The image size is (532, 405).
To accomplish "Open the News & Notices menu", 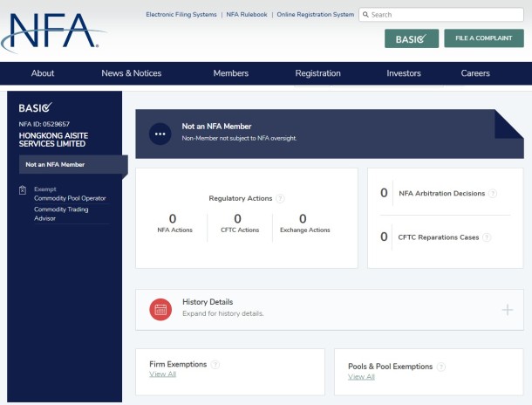I will tap(132, 73).
